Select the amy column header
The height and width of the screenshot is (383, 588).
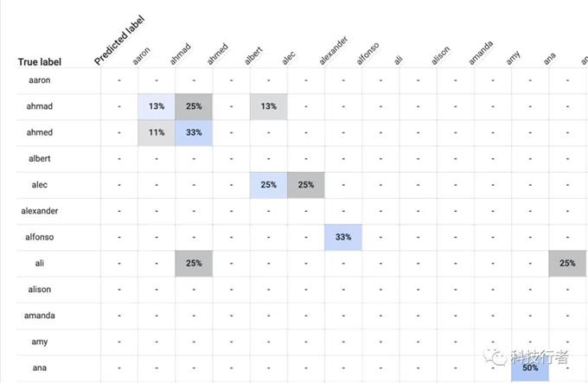point(513,58)
